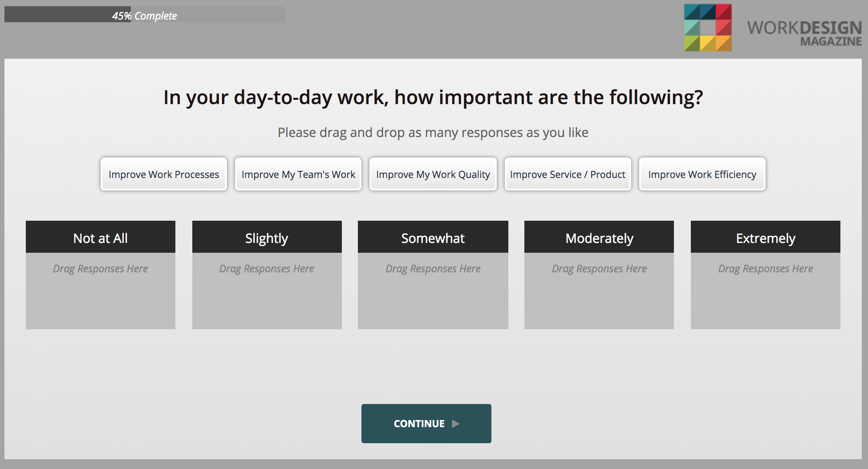Pick the Improve My Work Quality card
This screenshot has height=469, width=868.
tap(433, 174)
